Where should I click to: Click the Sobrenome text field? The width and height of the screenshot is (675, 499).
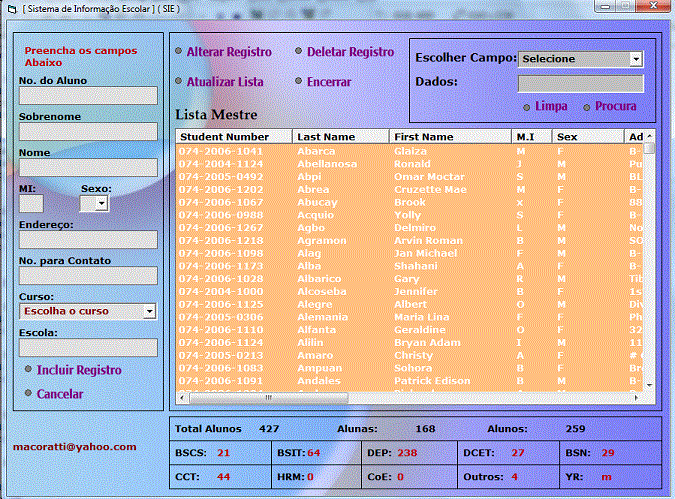(x=88, y=132)
